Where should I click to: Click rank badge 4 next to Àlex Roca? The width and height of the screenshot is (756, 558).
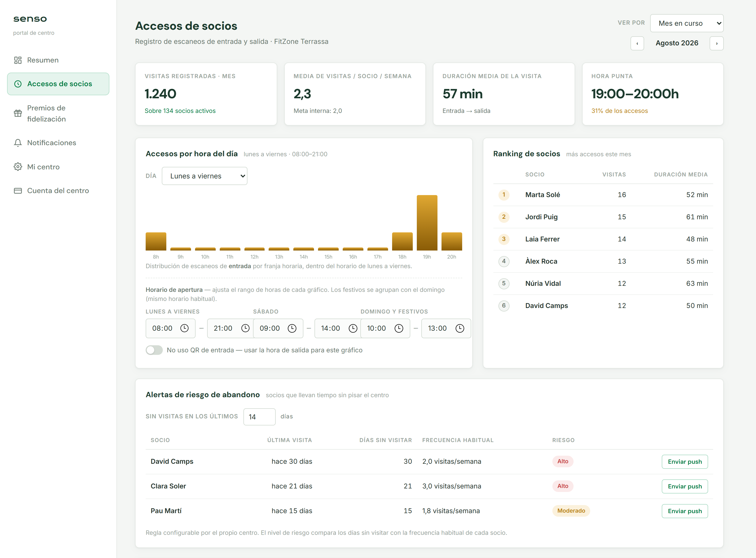click(x=504, y=261)
